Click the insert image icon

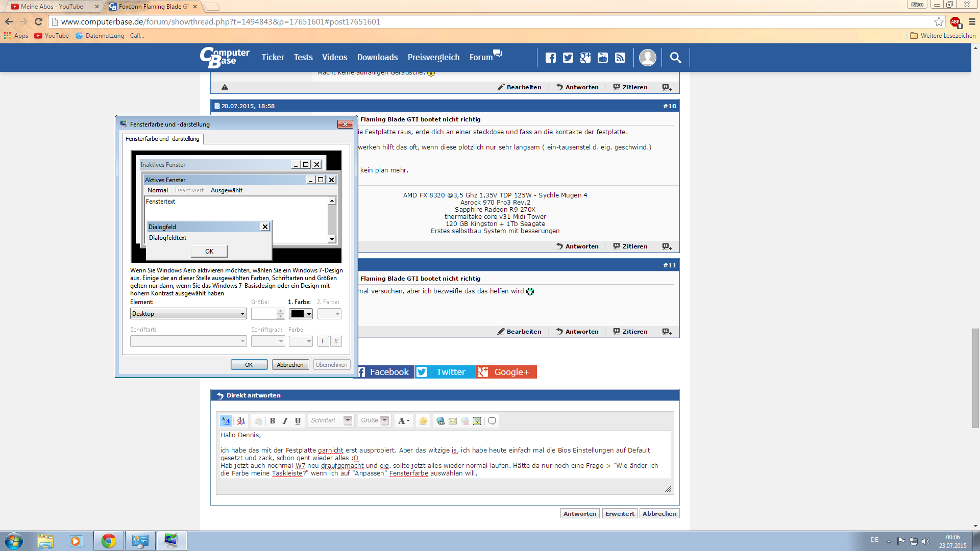point(477,421)
